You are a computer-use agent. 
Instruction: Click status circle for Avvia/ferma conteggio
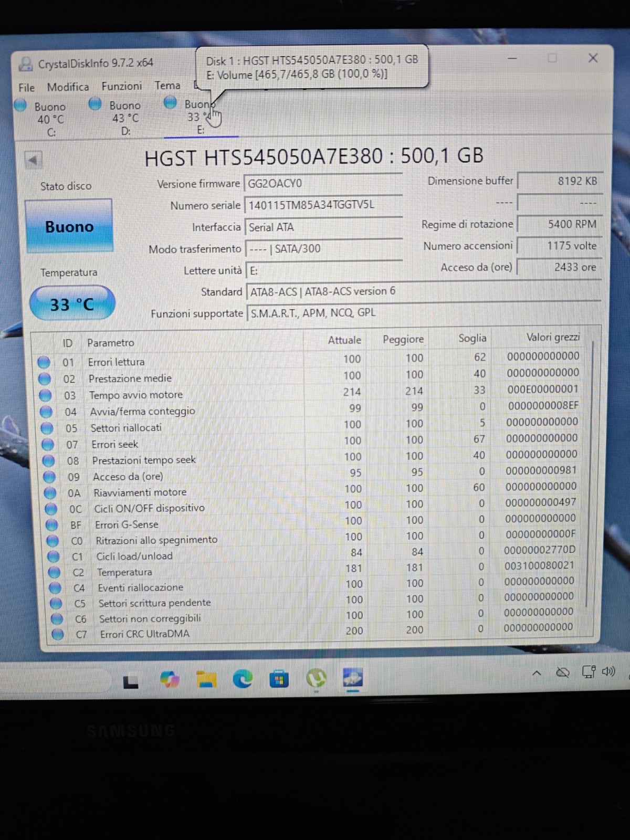[46, 412]
